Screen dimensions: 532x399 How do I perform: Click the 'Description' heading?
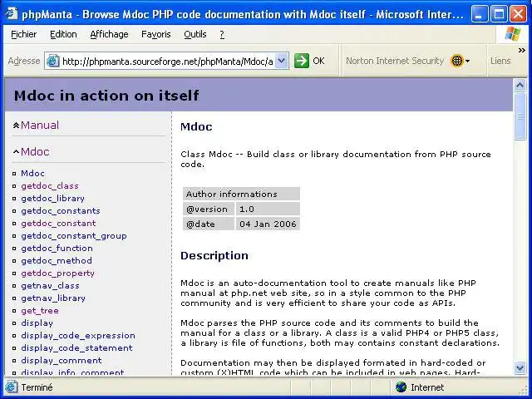[214, 255]
